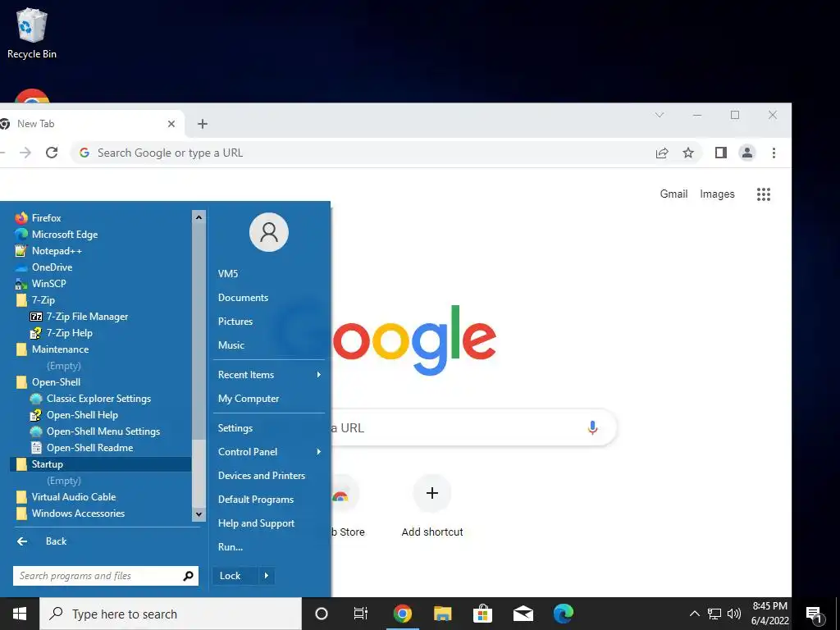
Task: Click the user account avatar in start menu
Action: tap(269, 232)
